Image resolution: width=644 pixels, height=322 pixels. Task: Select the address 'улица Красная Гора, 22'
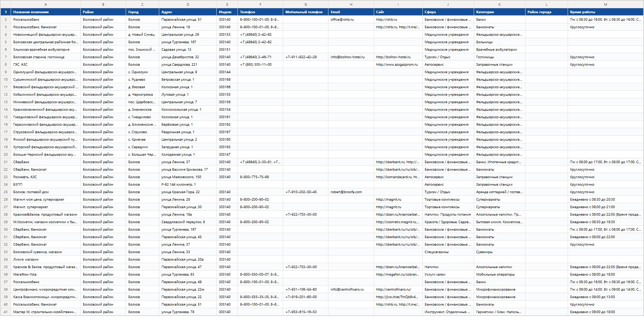coord(188,192)
